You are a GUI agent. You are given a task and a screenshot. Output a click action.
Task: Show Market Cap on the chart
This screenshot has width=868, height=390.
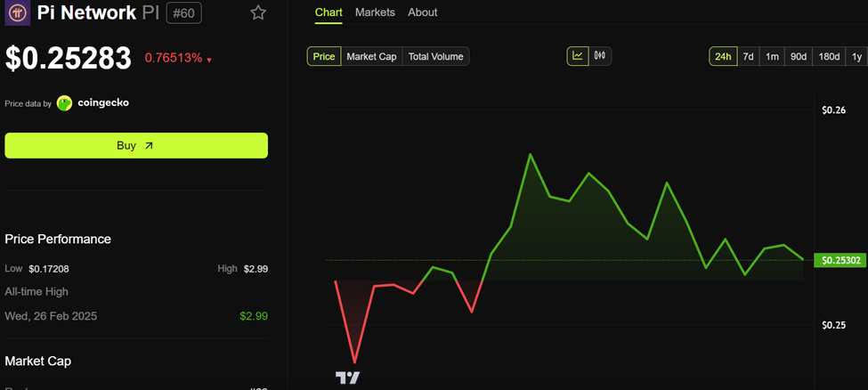[x=371, y=56]
